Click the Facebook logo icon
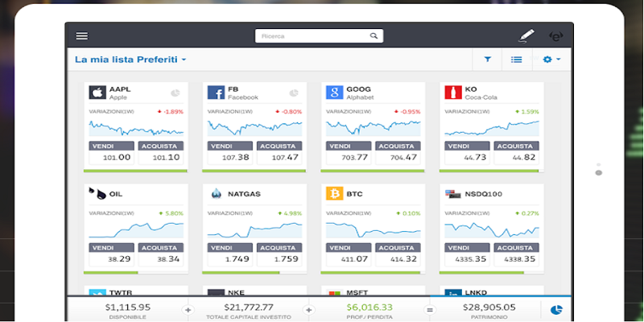This screenshot has height=322, width=644. (x=216, y=93)
